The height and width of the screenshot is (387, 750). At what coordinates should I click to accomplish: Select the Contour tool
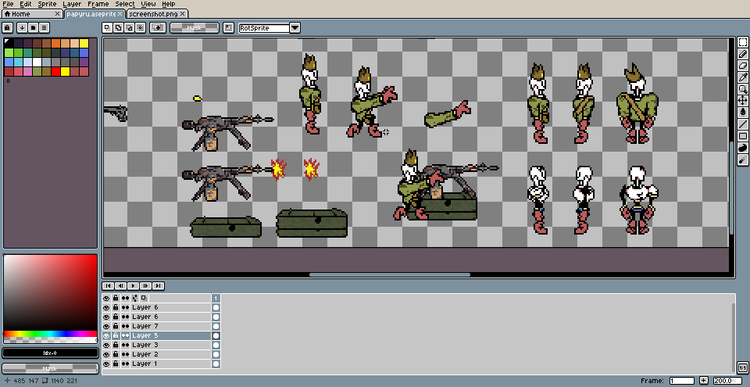[x=743, y=148]
